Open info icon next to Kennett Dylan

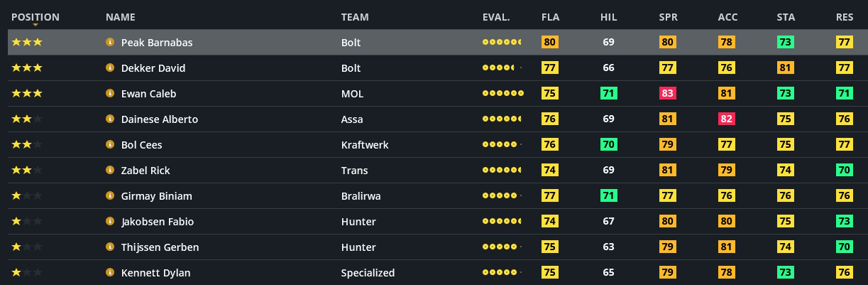pyautogui.click(x=110, y=273)
